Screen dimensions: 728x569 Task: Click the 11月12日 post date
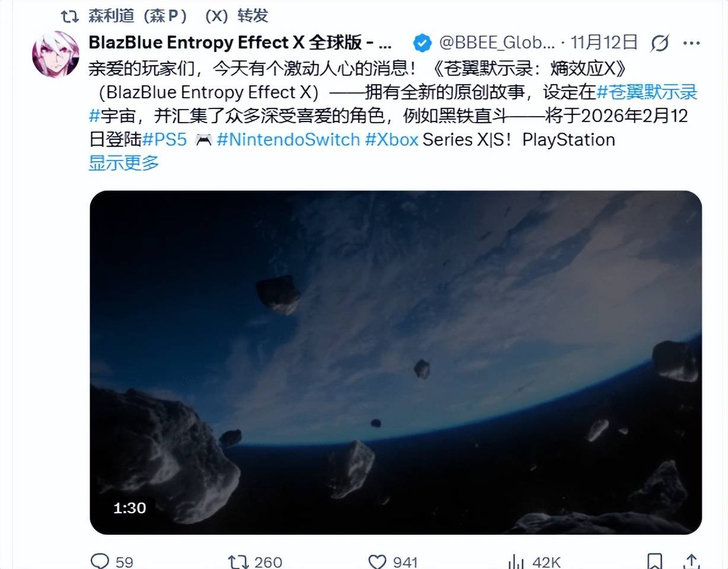click(x=604, y=43)
